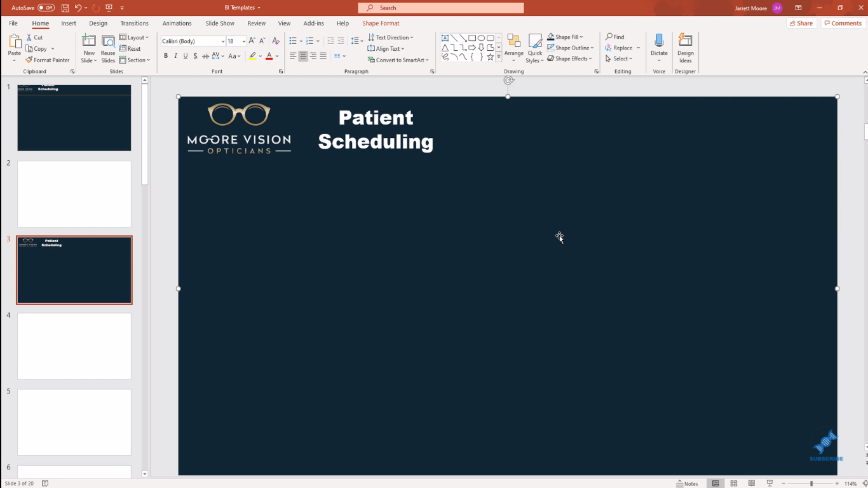Click the zoom slider handle
Screen dimensions: 868x488
[811, 484]
